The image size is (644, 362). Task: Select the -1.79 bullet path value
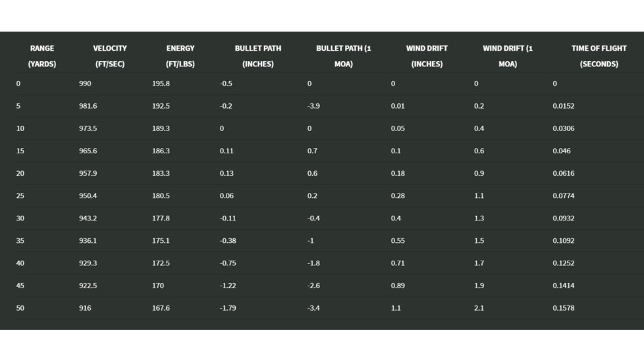point(228,308)
